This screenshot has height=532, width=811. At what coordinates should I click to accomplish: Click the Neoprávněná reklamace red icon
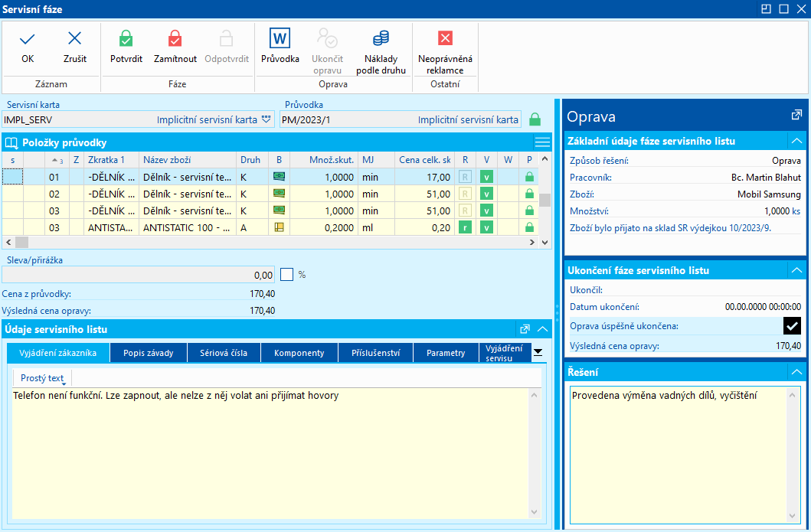[x=445, y=38]
